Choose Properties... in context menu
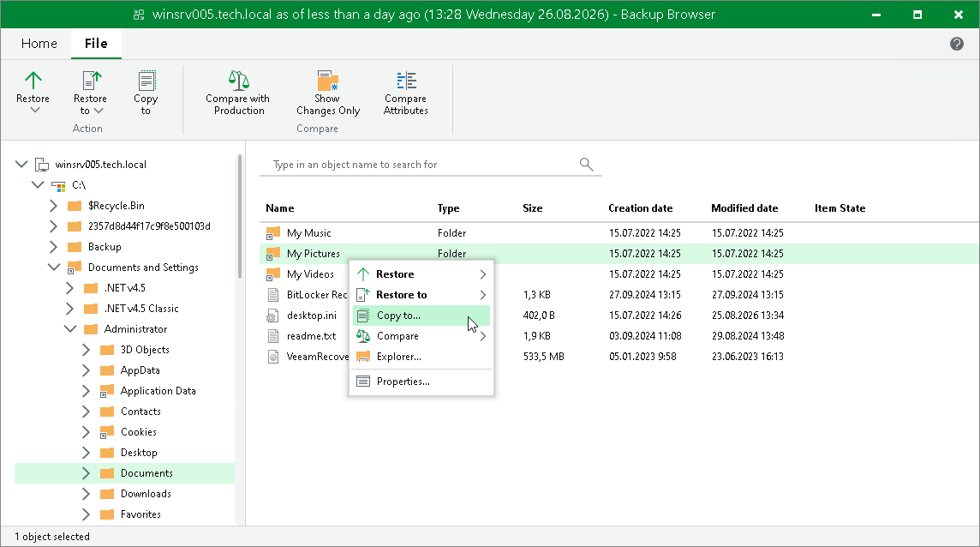This screenshot has width=980, height=547. pyautogui.click(x=421, y=382)
